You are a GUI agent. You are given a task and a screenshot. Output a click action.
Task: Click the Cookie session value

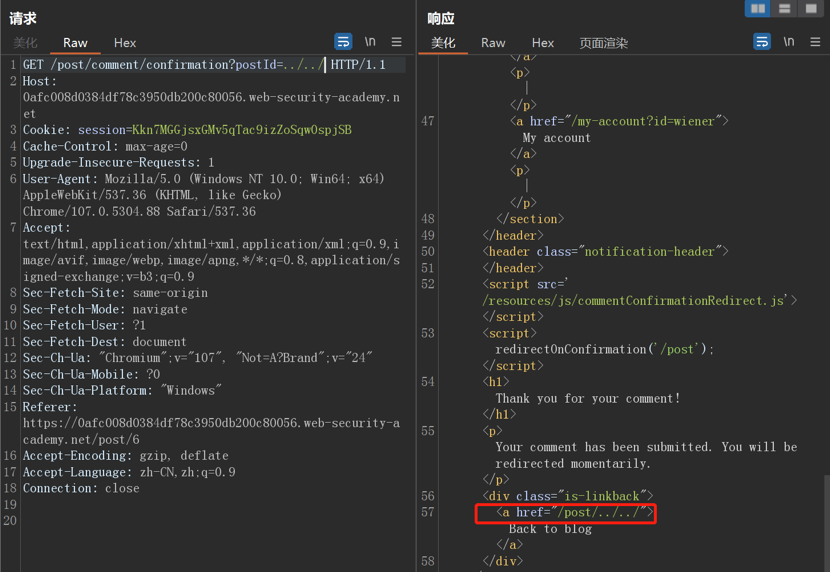click(242, 130)
